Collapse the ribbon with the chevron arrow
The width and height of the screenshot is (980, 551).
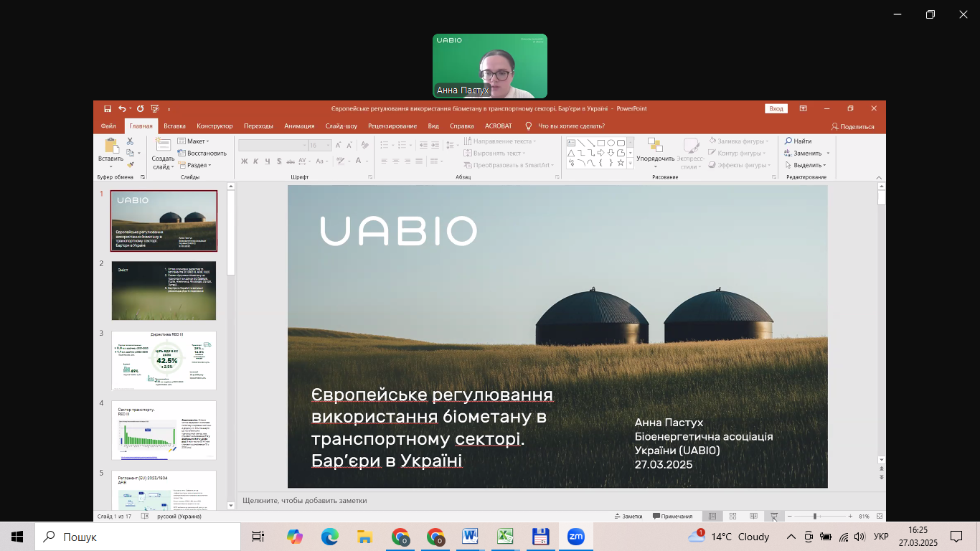tap(880, 176)
